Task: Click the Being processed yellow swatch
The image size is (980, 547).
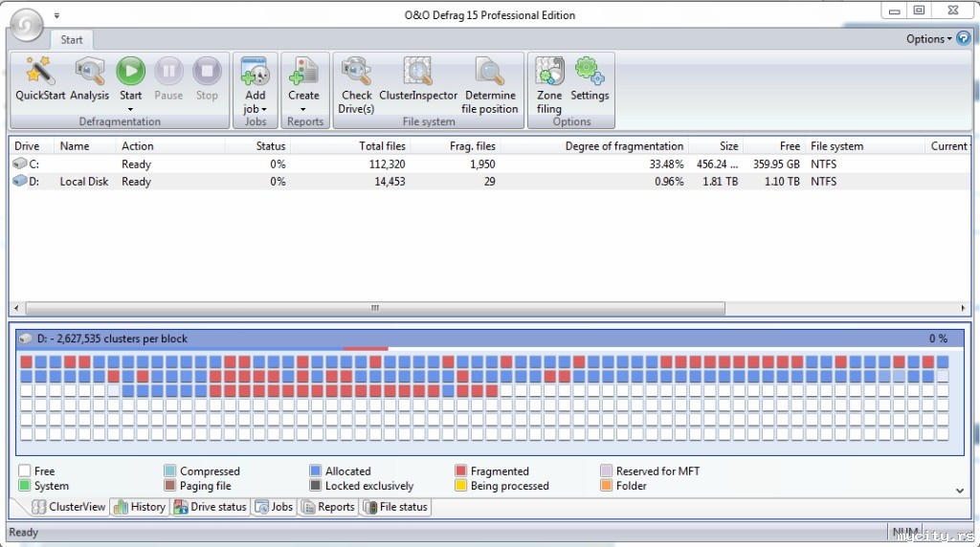Action: 460,485
